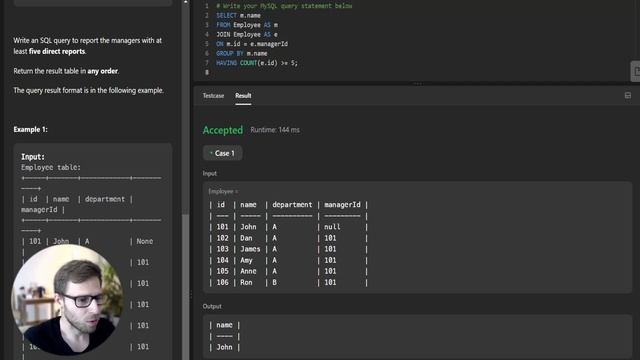Screen dimensions: 640x360
Task: Click the None value in example table
Action: (x=144, y=241)
